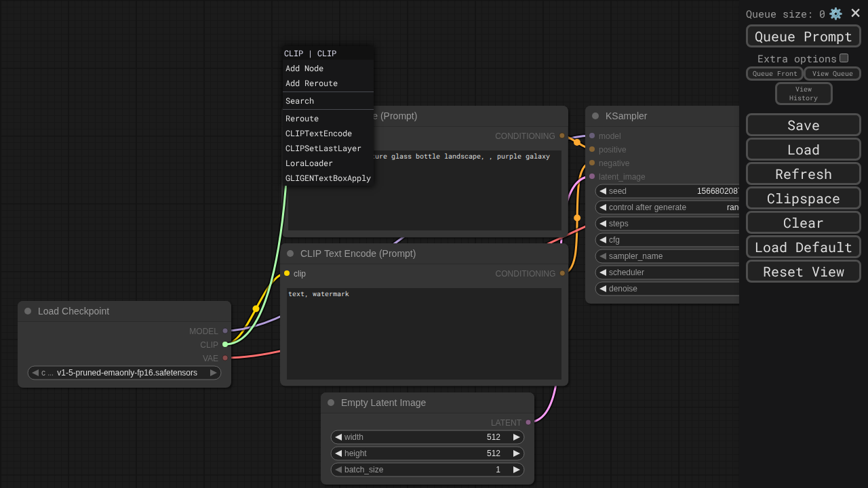Open the checkpoint name selector dropdown

pos(124,373)
